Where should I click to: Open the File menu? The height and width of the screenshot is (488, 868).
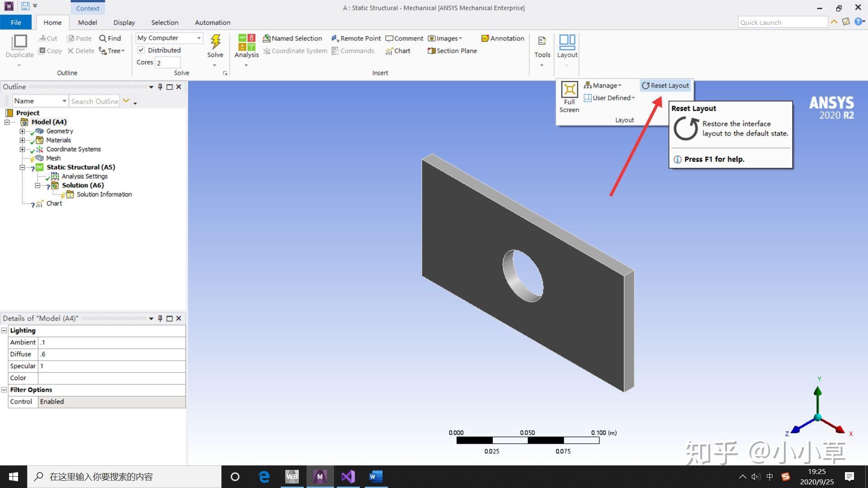coord(16,23)
